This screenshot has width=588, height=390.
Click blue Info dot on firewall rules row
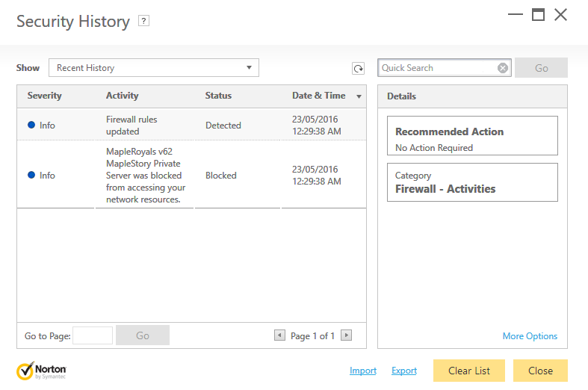pyautogui.click(x=31, y=125)
